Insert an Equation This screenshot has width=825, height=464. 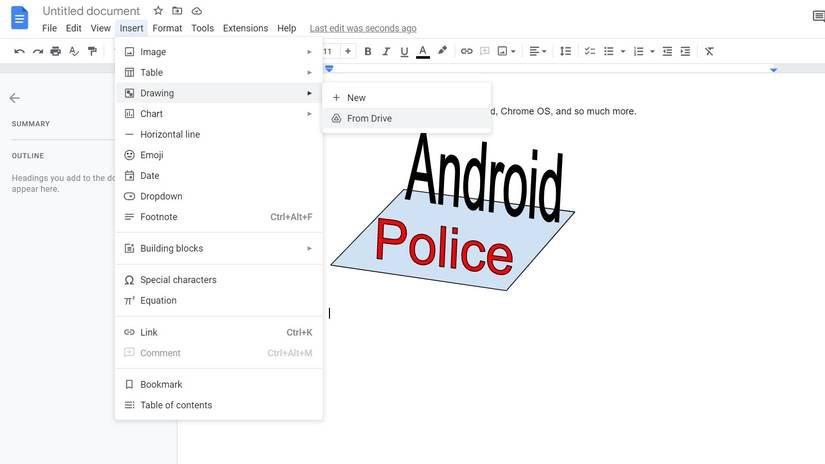point(218,300)
